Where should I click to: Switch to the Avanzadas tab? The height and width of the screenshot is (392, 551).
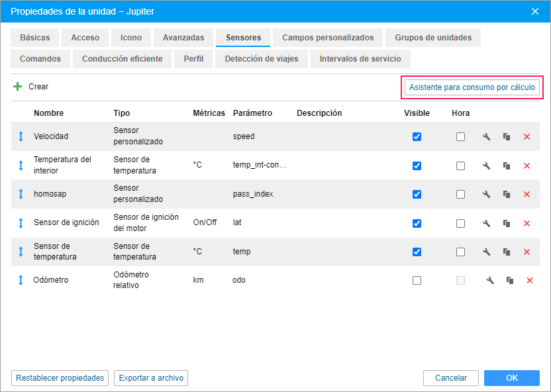tap(183, 38)
